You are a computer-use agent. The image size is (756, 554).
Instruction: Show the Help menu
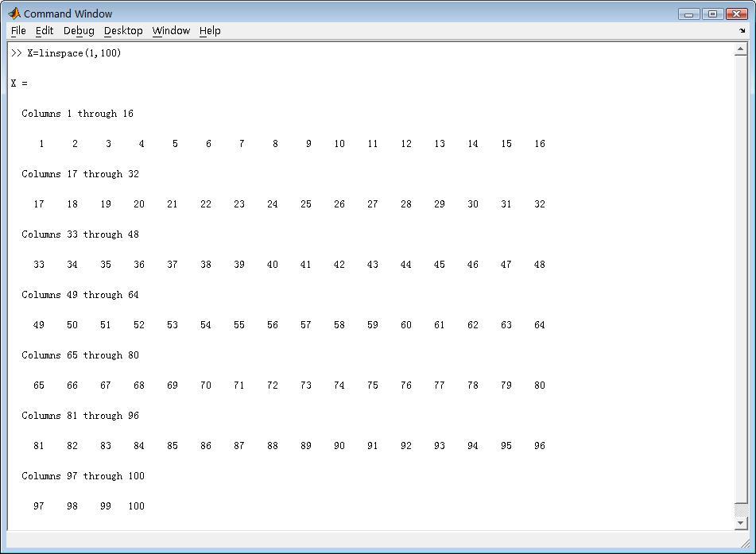tap(210, 31)
